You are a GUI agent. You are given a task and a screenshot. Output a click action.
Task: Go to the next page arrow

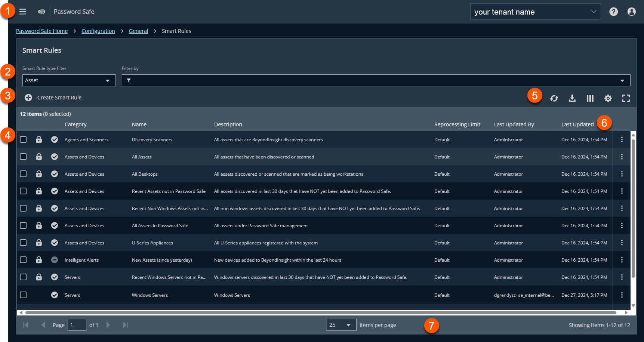(x=108, y=325)
